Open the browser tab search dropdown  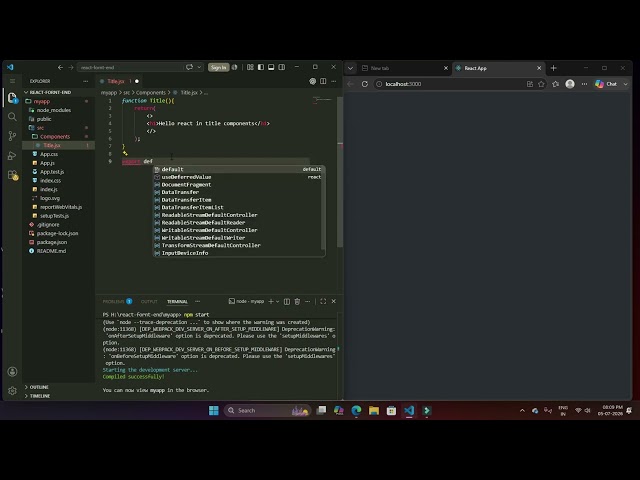pos(350,68)
